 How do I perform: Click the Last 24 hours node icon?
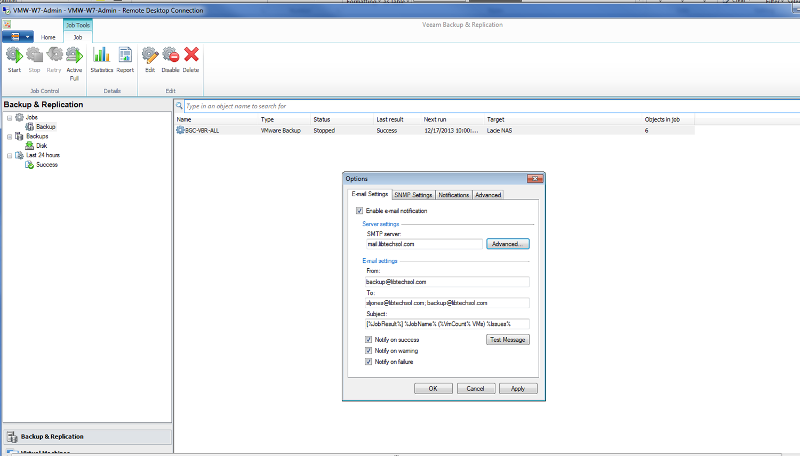click(19, 155)
